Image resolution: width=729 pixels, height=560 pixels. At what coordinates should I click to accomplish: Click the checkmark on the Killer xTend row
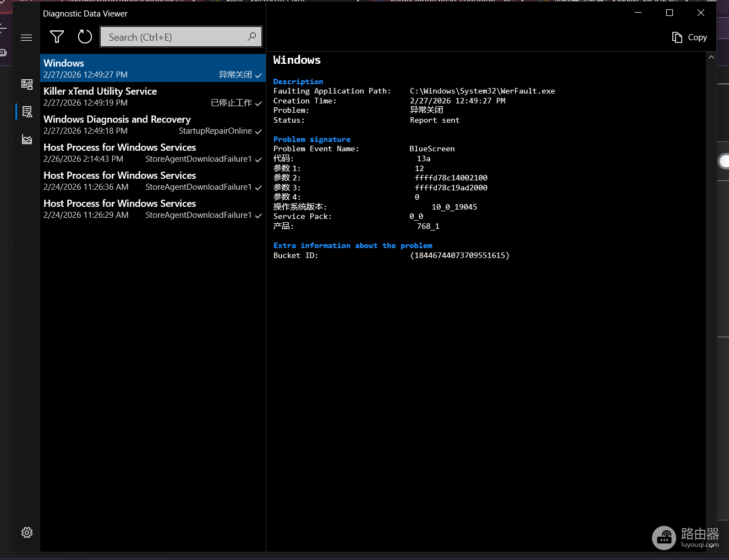pos(259,103)
